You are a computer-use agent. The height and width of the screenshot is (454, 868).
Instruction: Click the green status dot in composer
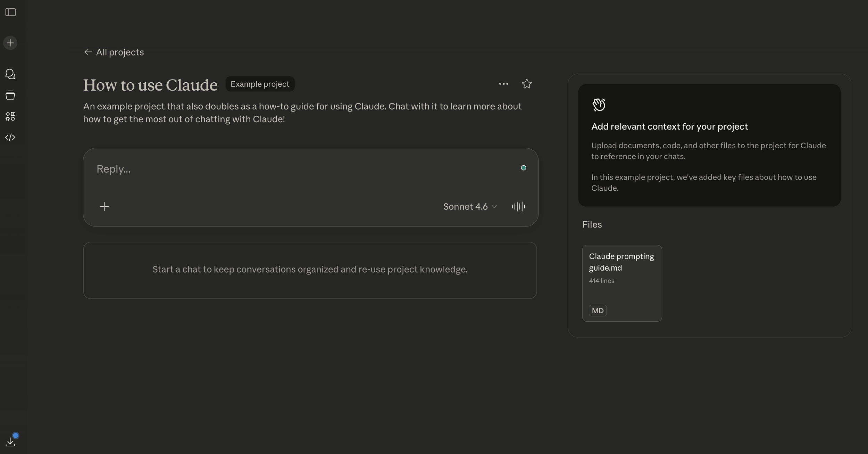(523, 168)
